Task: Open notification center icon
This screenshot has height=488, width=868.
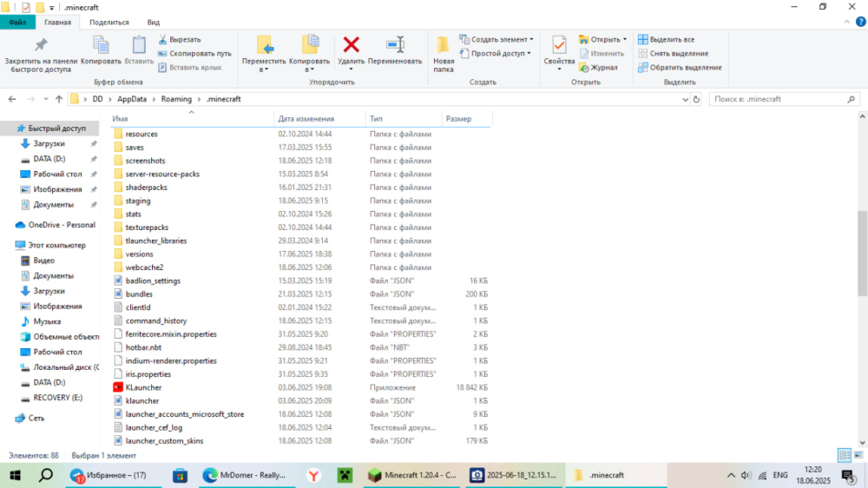Action: tap(848, 476)
